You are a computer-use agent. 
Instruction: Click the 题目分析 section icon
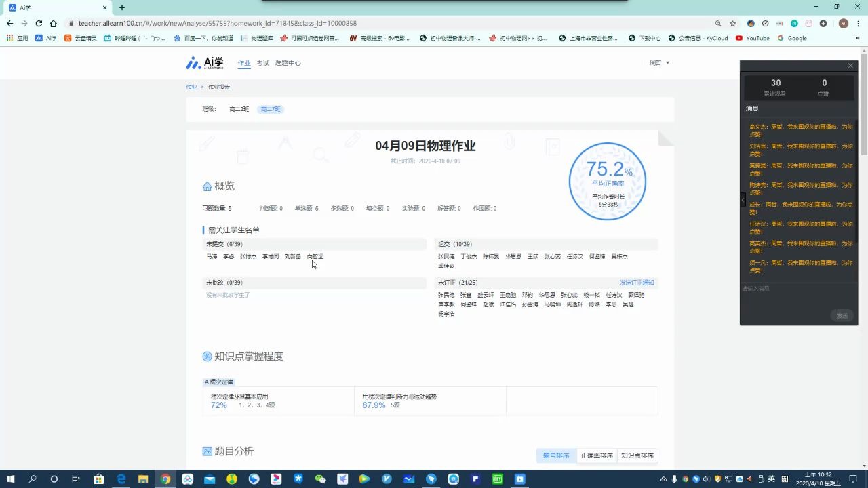click(207, 451)
